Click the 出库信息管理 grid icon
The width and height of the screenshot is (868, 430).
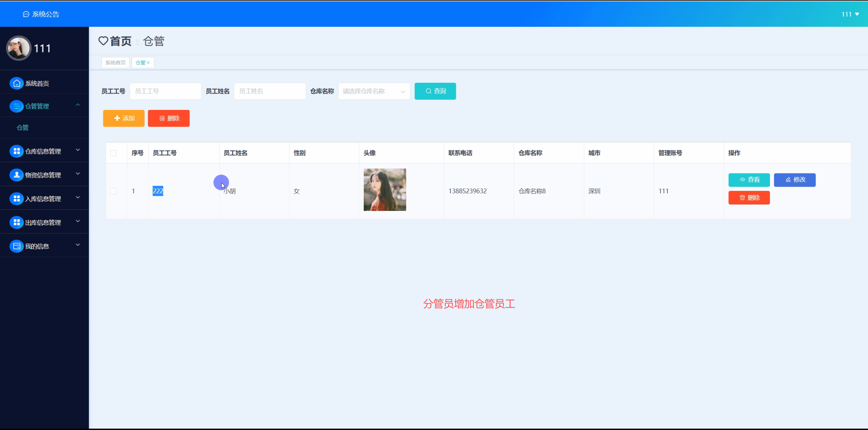pos(16,222)
